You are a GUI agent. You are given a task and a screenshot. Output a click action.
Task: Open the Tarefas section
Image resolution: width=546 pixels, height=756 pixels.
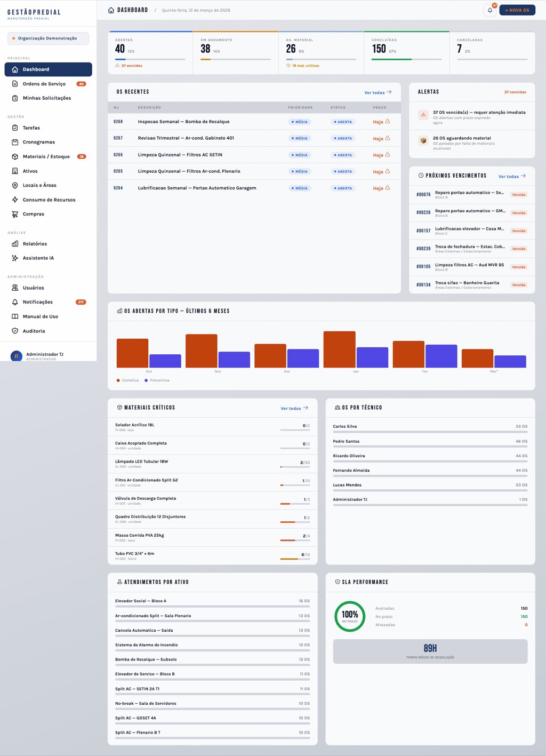[30, 128]
